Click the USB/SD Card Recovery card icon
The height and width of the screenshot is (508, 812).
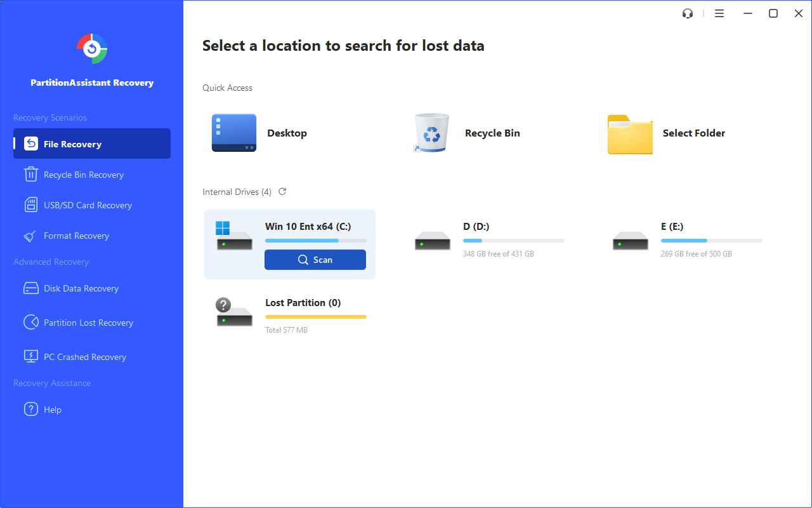(x=31, y=205)
